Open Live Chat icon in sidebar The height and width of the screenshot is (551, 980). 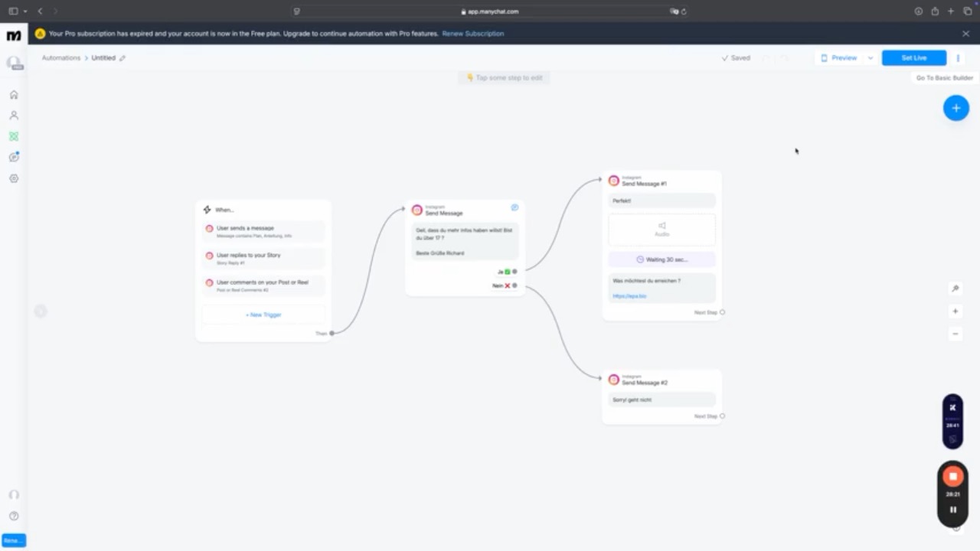14,157
